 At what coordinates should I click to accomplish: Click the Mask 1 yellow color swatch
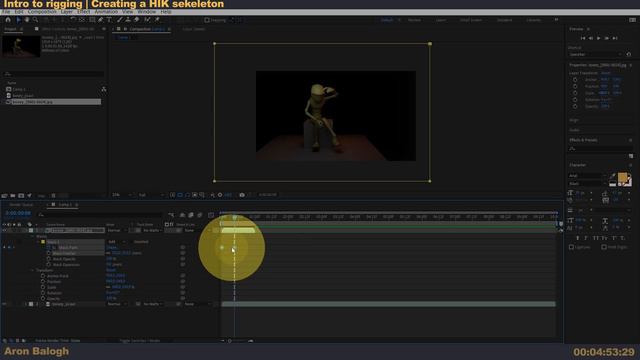43,242
